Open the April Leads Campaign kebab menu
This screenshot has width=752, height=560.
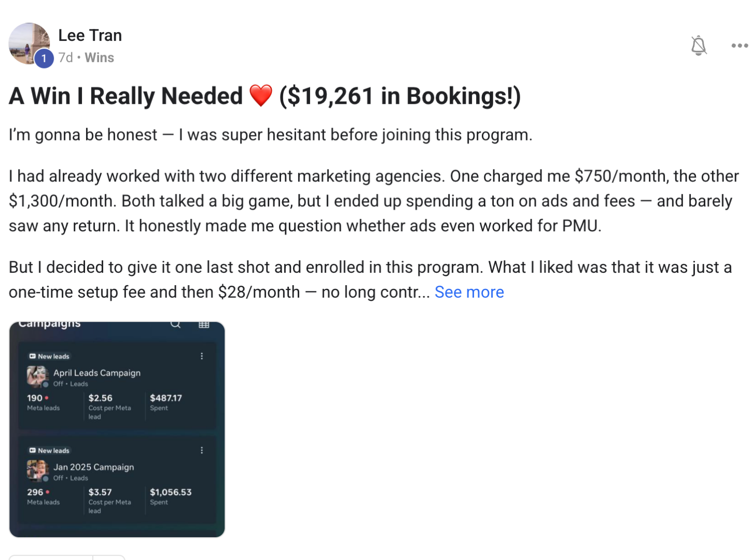(x=202, y=356)
